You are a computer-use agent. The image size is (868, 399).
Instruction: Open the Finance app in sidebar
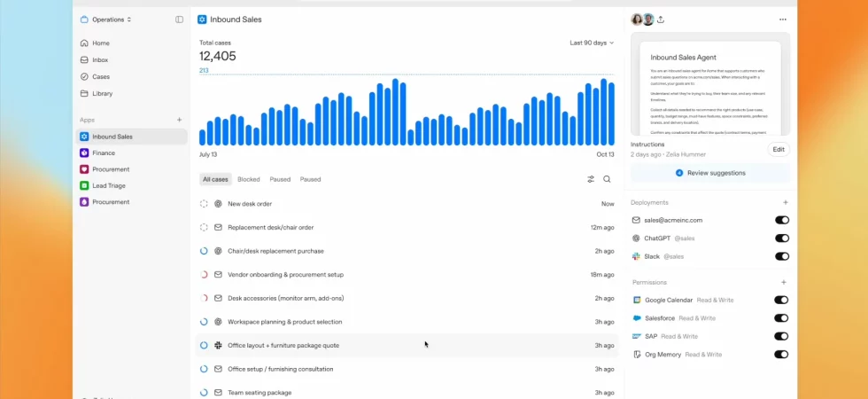click(104, 153)
